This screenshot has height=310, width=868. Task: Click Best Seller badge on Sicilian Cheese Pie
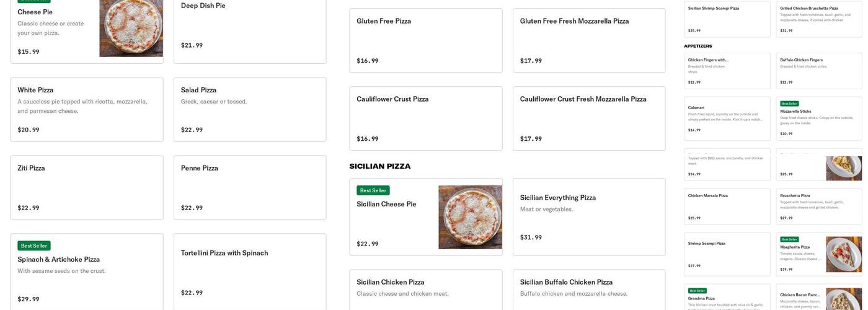click(373, 190)
